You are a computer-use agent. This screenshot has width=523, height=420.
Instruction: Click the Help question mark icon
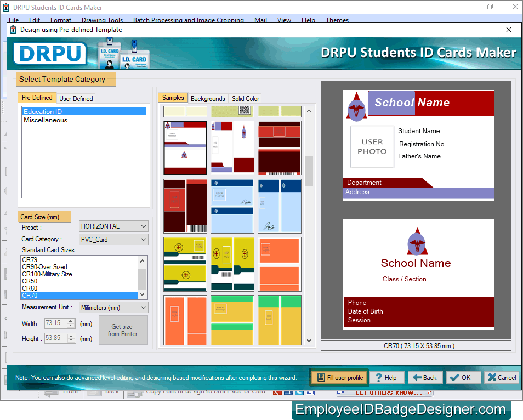click(378, 378)
